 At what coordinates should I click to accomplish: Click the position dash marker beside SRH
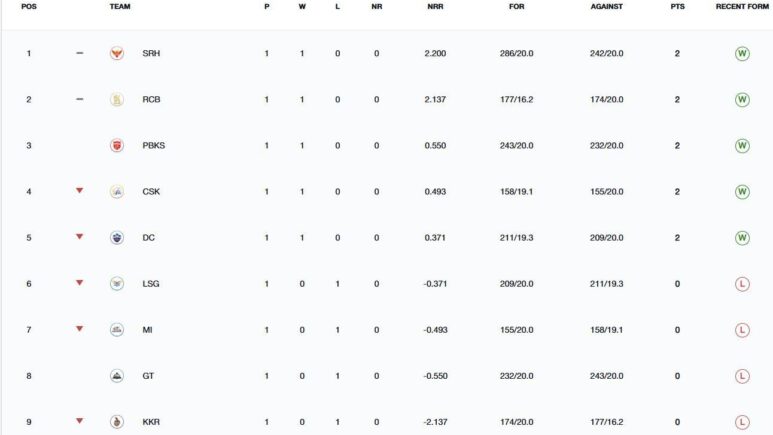pos(80,53)
